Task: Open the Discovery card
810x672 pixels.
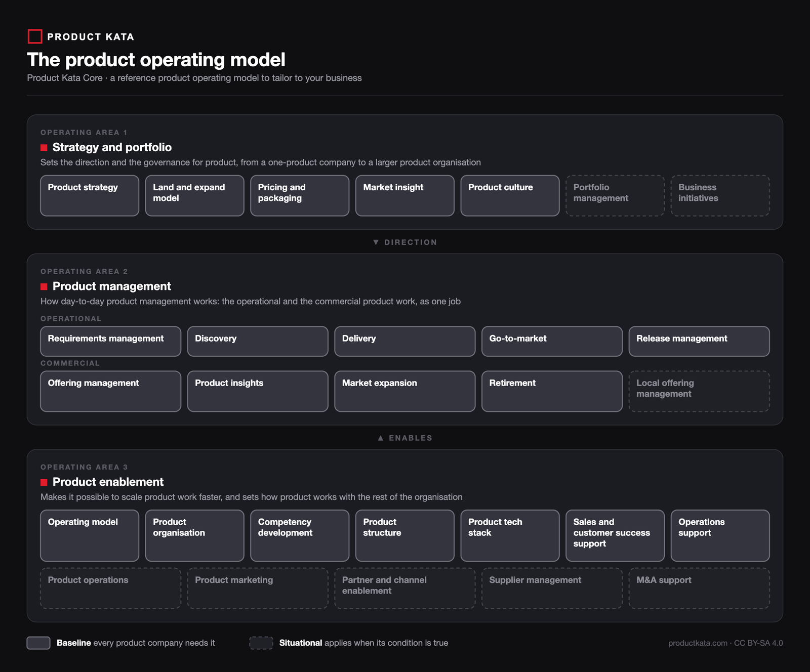Action: (x=258, y=342)
